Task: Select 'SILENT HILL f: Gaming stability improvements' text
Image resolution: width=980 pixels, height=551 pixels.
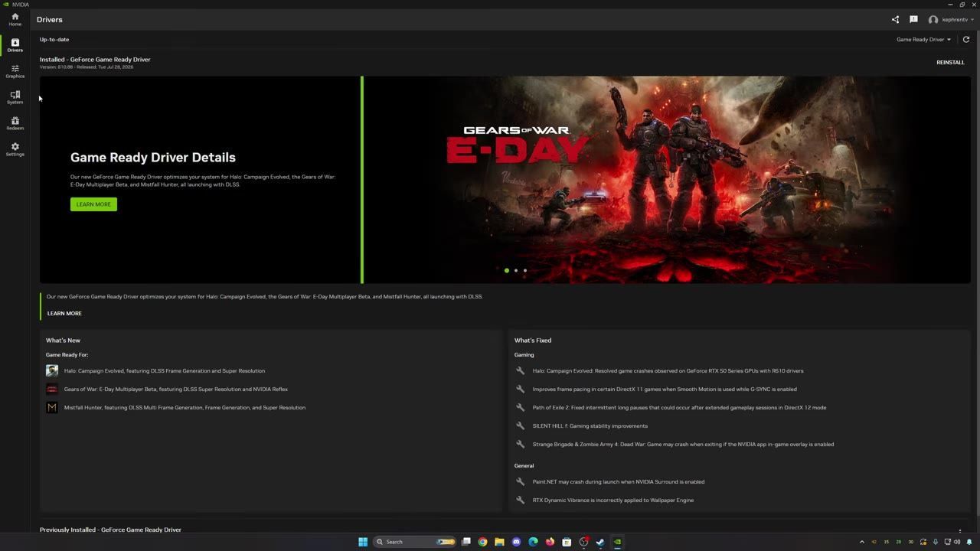Action: point(590,426)
